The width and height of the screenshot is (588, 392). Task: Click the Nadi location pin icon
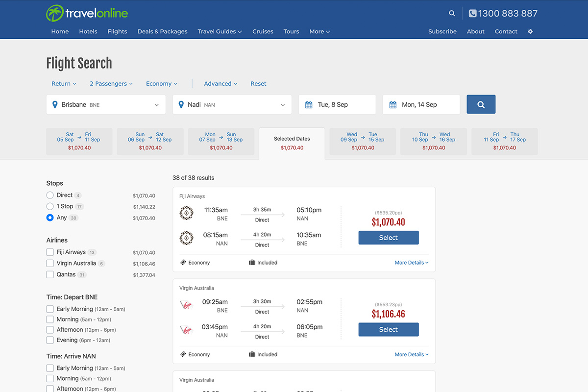tap(181, 105)
